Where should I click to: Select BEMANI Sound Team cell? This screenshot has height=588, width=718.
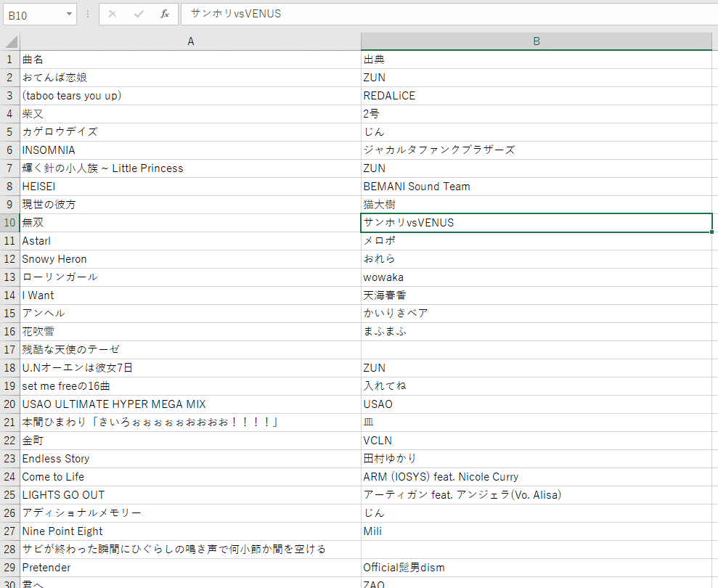point(537,187)
